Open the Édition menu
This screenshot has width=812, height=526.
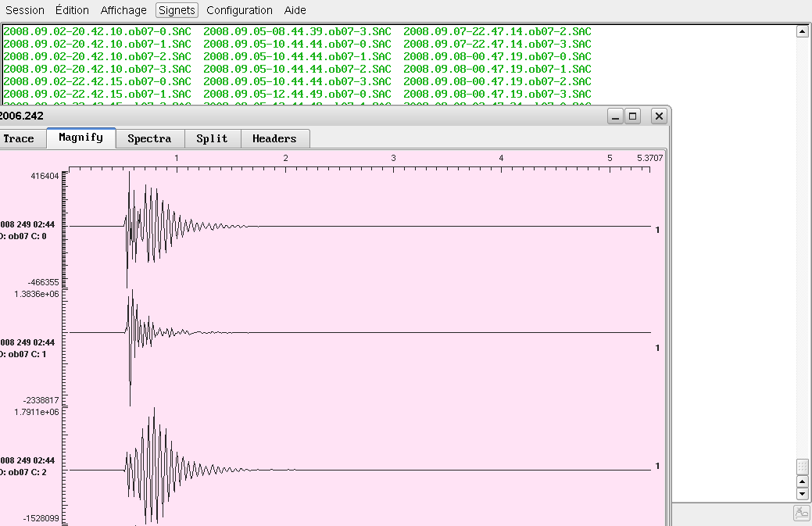[73, 10]
